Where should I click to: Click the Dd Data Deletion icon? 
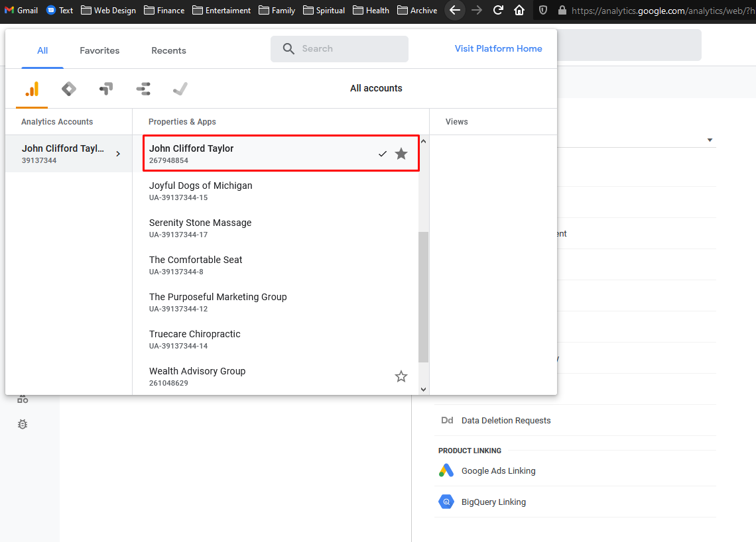tap(447, 421)
